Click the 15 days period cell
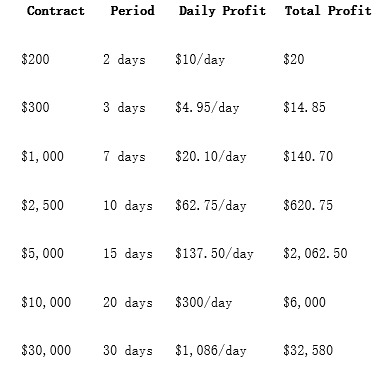 [x=128, y=253]
